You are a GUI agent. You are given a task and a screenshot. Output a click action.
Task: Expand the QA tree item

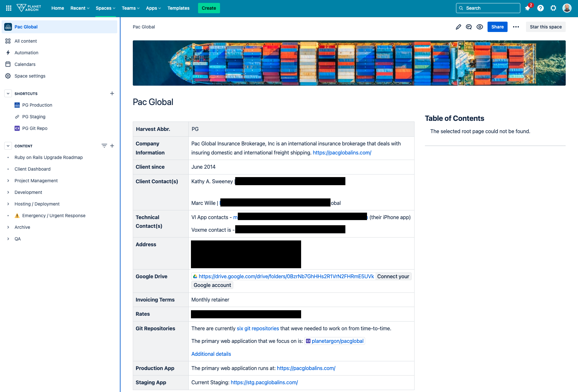(8, 239)
